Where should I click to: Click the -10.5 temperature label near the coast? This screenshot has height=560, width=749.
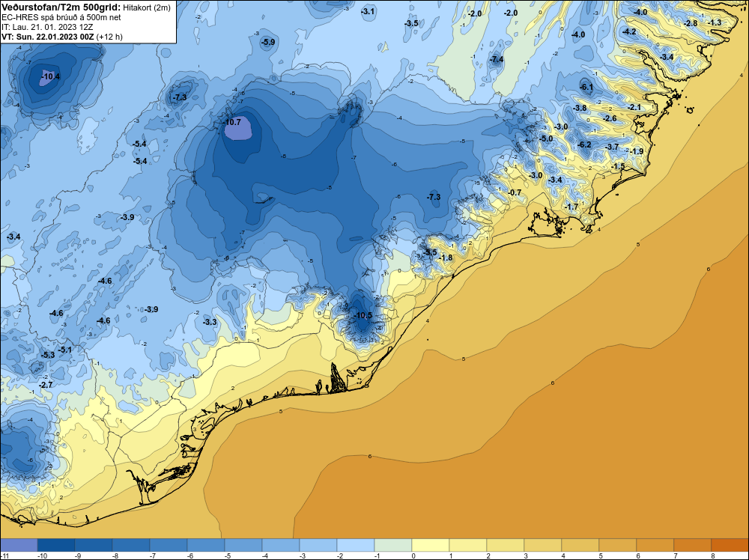coord(363,315)
